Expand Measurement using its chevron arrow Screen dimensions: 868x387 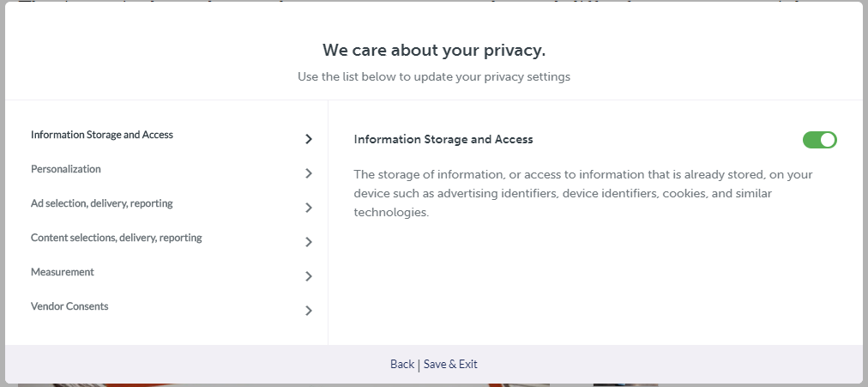tap(309, 276)
